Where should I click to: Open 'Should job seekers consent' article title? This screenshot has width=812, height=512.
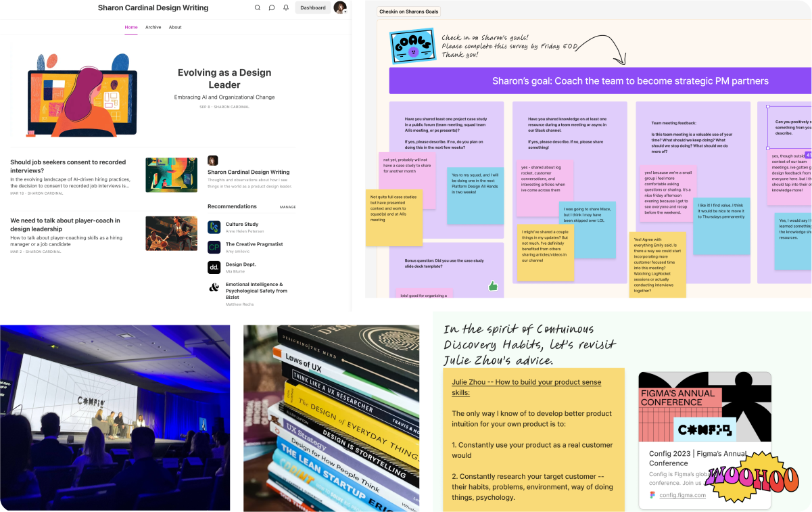coord(68,166)
